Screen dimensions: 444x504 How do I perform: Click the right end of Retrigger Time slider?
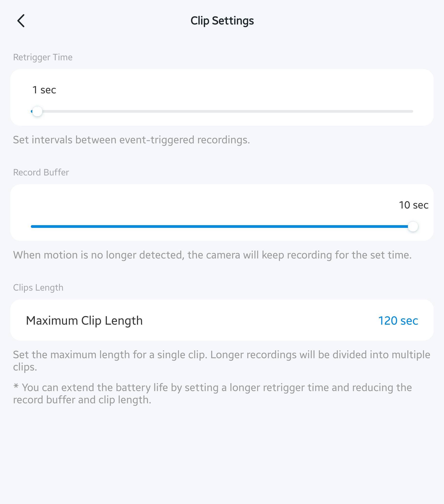412,111
